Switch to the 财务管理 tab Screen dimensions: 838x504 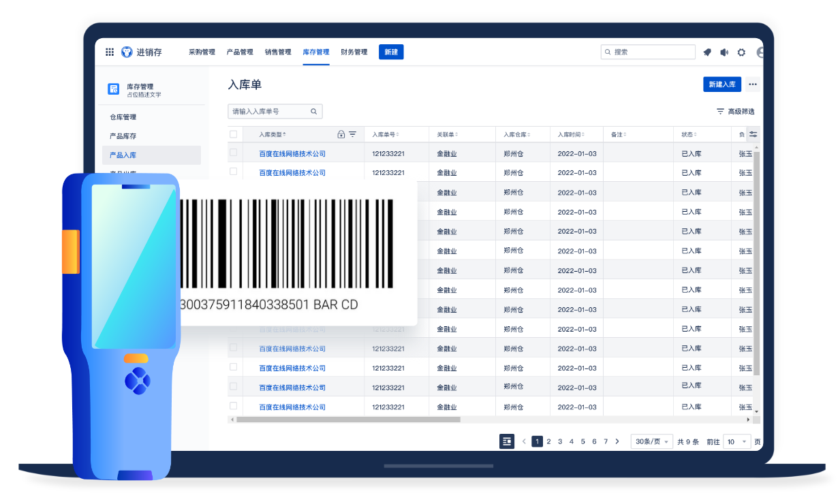pos(354,52)
